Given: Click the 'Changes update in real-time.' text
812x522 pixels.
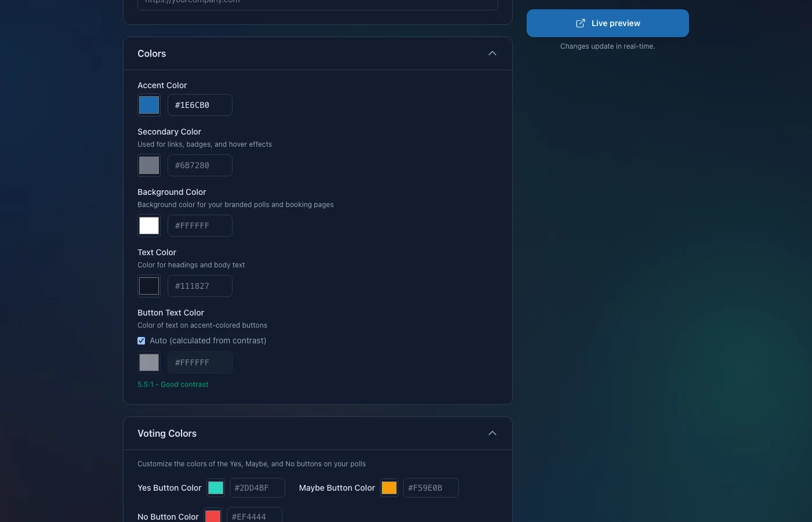Looking at the screenshot, I should tap(608, 46).
